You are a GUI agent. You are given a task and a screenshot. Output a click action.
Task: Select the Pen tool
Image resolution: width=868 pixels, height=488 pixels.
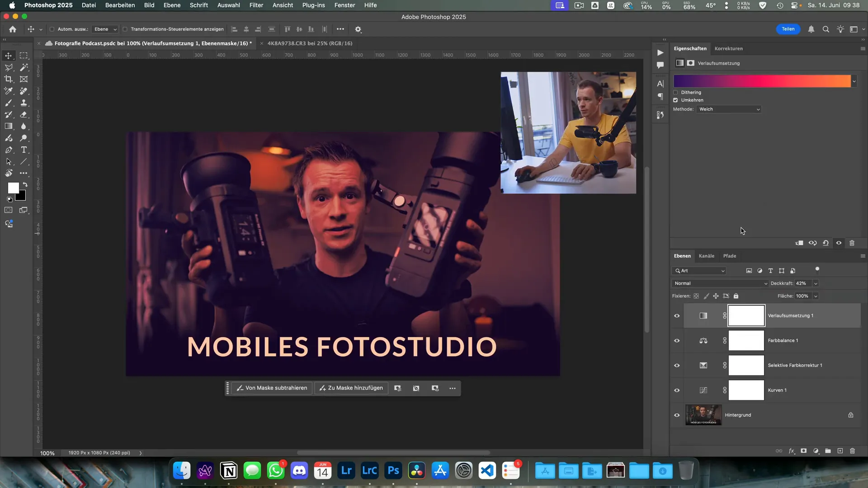click(x=9, y=150)
